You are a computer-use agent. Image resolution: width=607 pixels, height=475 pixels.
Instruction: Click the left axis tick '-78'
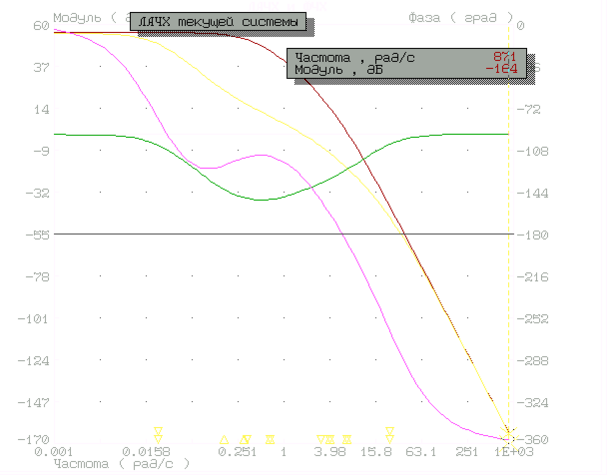point(38,277)
